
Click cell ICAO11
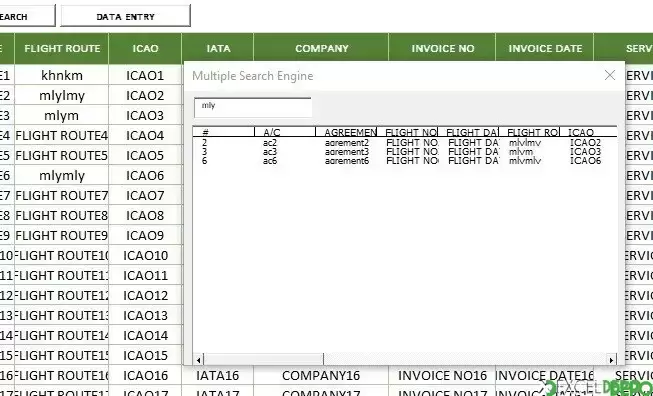coord(145,275)
